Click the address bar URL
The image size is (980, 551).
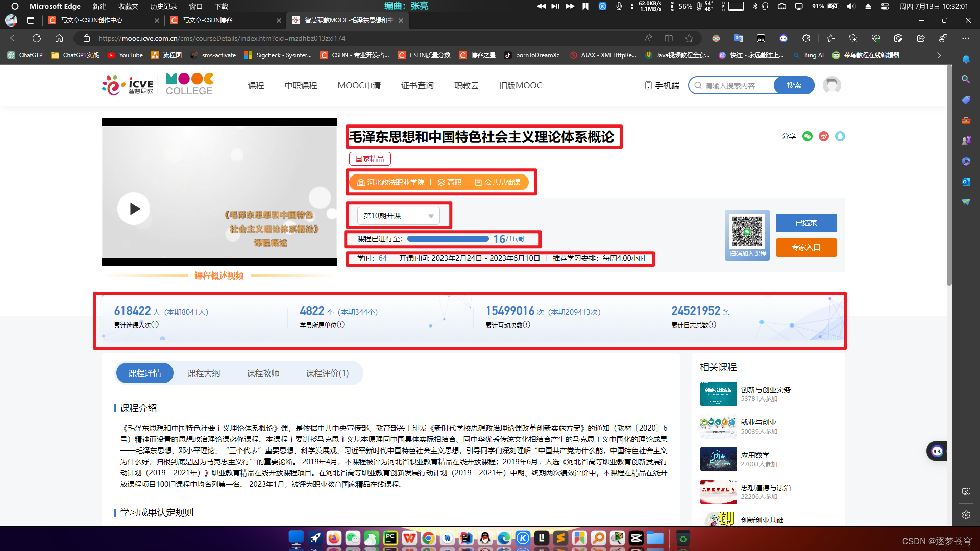(x=222, y=38)
